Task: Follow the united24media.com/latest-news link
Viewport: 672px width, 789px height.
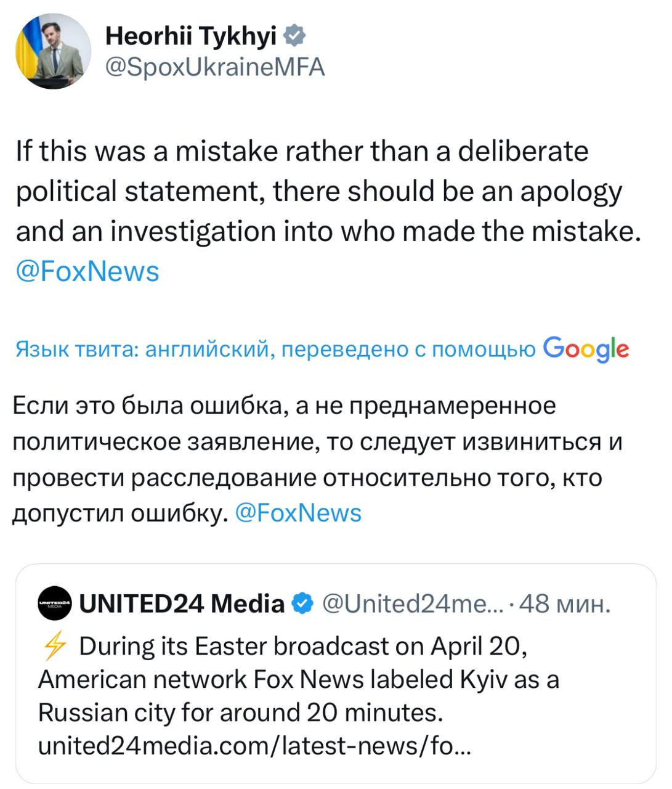Action: [x=255, y=746]
